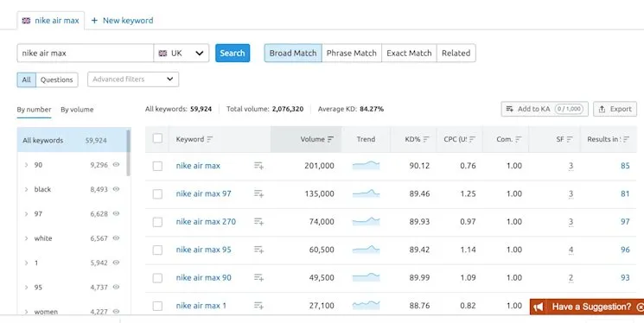This screenshot has height=323, width=644.
Task: Expand the '1' keyword group
Action: [26, 263]
